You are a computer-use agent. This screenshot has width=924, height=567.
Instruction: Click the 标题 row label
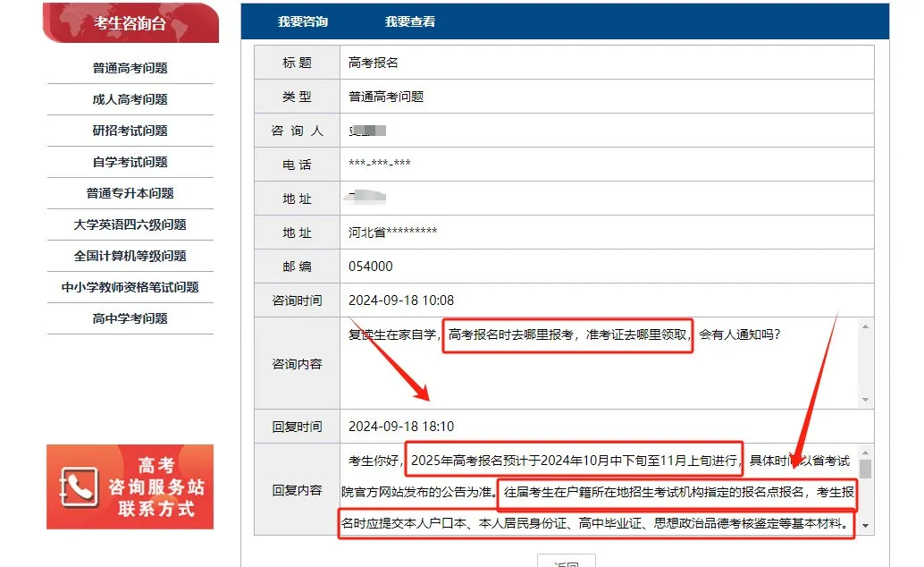click(x=297, y=63)
